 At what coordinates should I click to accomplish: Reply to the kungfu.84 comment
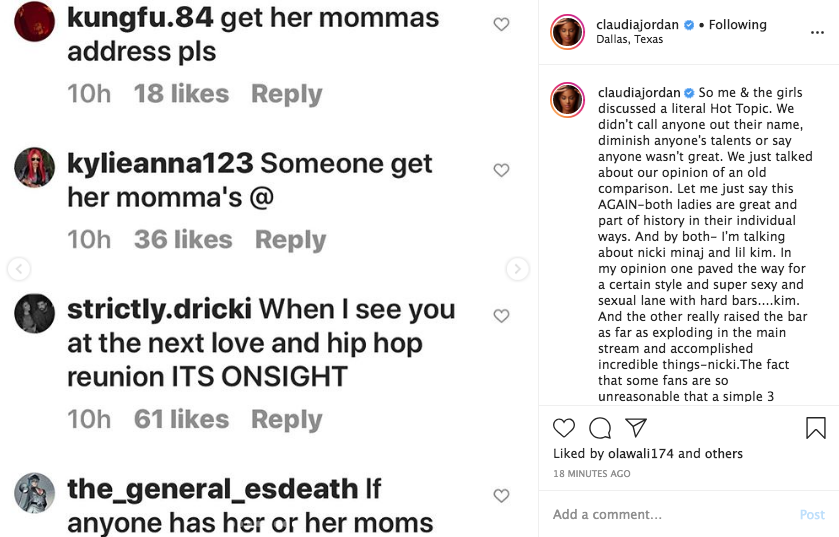[x=286, y=94]
